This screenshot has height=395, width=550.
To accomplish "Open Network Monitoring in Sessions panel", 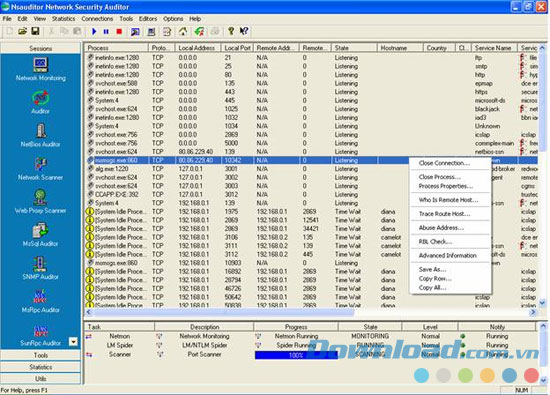I will (x=40, y=69).
